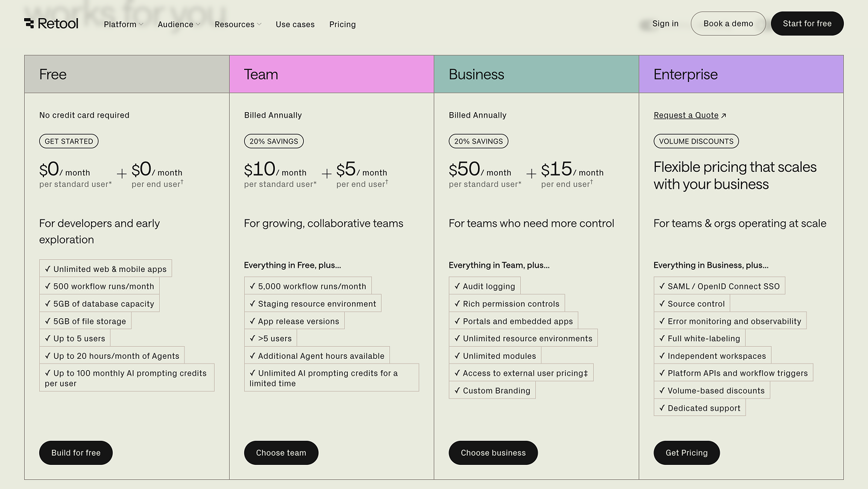Click 'Everything in Business, plus...' text
The height and width of the screenshot is (489, 868).
pos(711,265)
